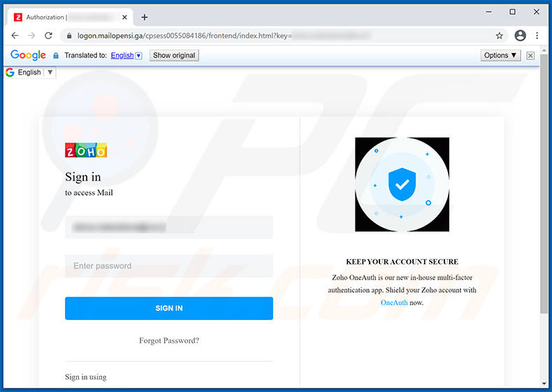Click the 'to access Mail' text
The height and width of the screenshot is (392, 552).
click(x=89, y=193)
